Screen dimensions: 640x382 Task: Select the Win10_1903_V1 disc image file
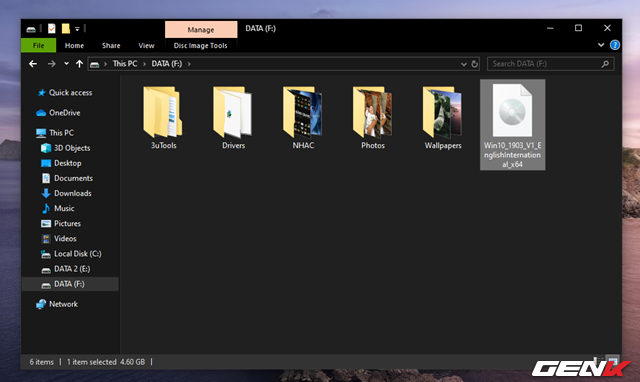513,125
